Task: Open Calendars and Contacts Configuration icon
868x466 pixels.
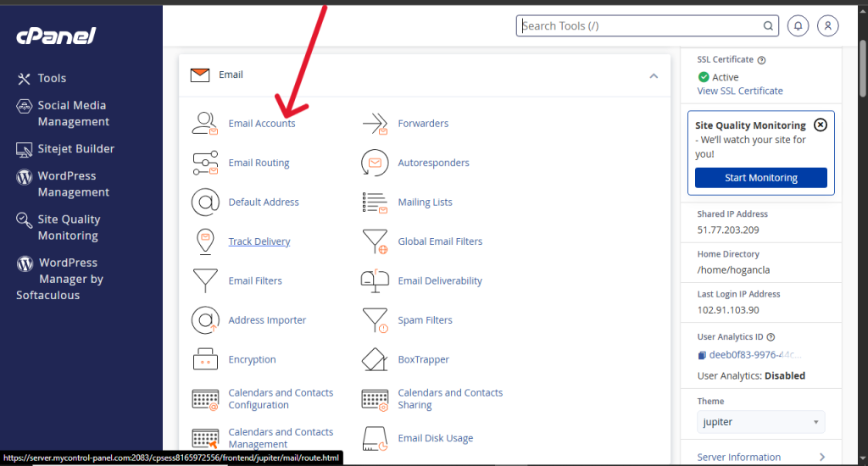Action: pos(205,399)
